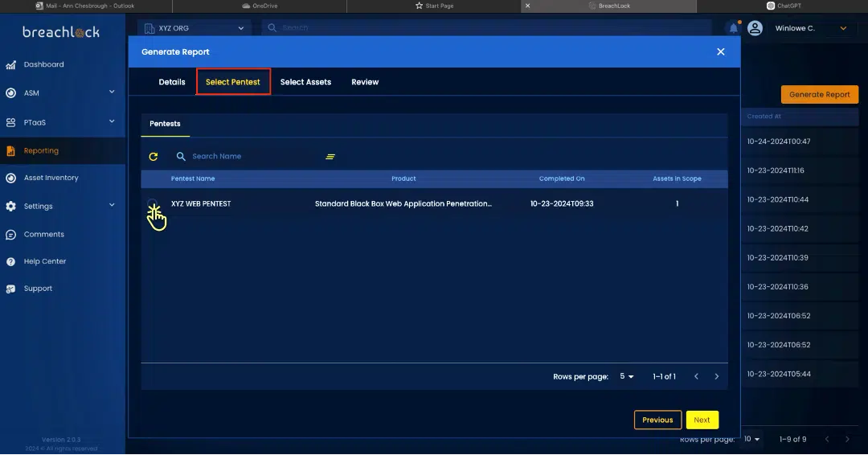Open the filter lines icon
This screenshot has width=868, height=455.
(330, 157)
